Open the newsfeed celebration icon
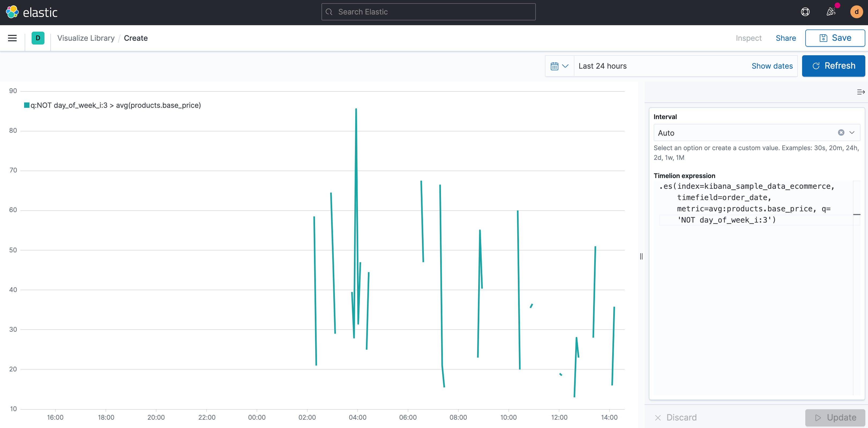The width and height of the screenshot is (868, 428). tap(831, 12)
